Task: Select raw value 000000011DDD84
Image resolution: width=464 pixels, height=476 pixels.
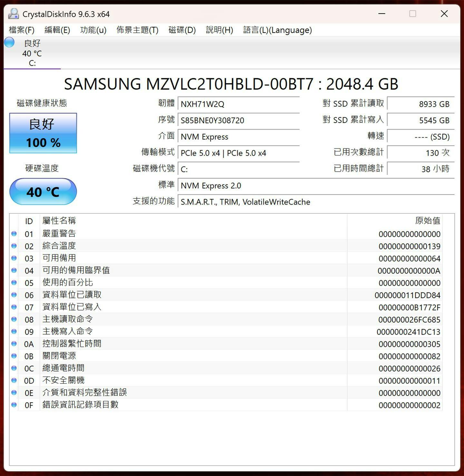Action: point(408,295)
